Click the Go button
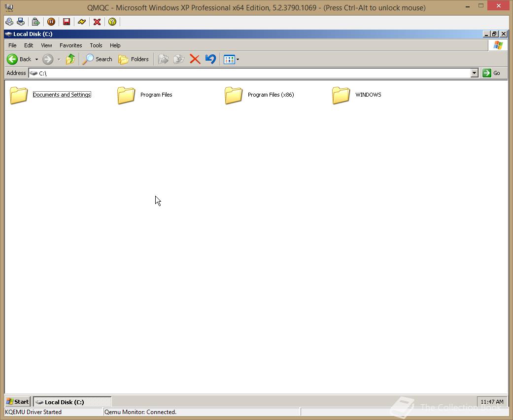Image resolution: width=513 pixels, height=420 pixels. pyautogui.click(x=492, y=73)
